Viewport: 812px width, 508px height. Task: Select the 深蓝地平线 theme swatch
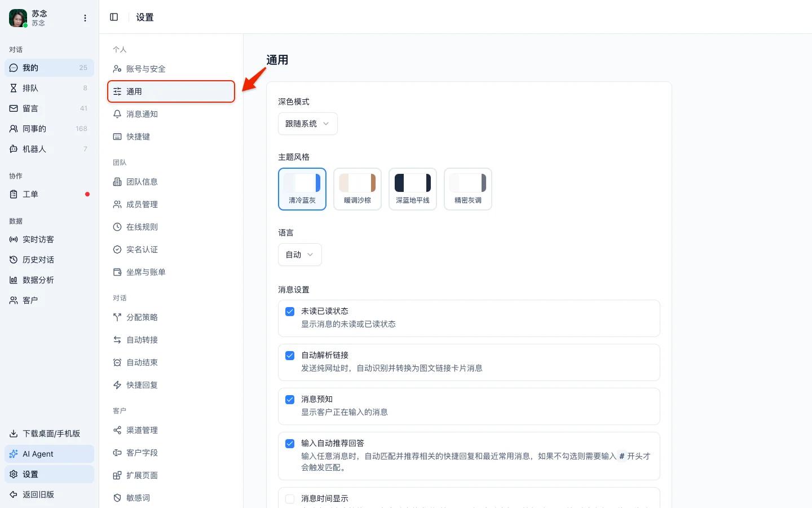[413, 189]
